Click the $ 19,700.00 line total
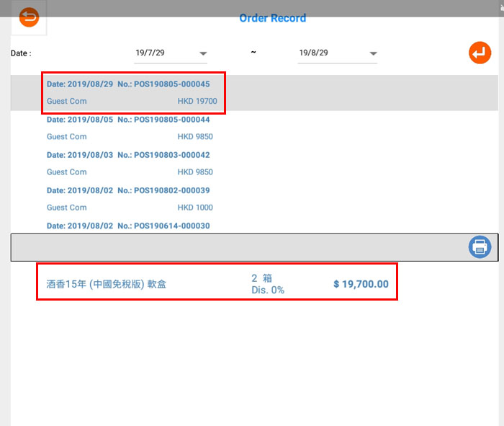The image size is (504, 426). click(x=361, y=284)
